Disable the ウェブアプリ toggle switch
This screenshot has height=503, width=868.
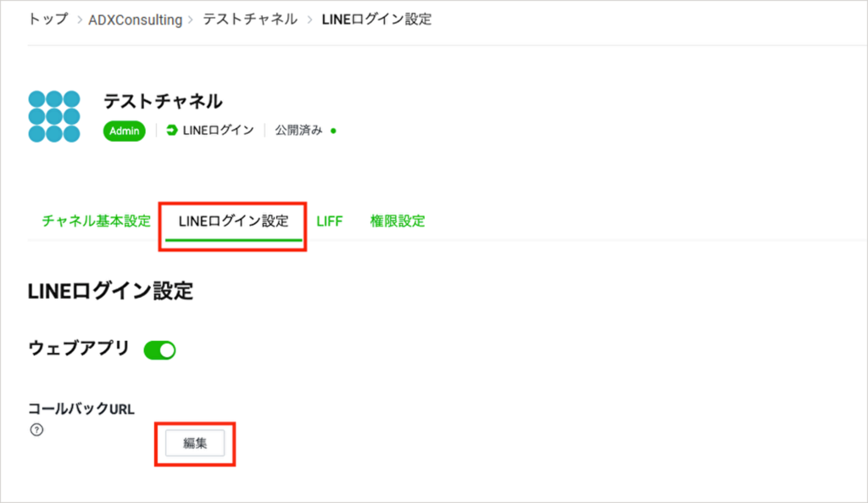159,349
